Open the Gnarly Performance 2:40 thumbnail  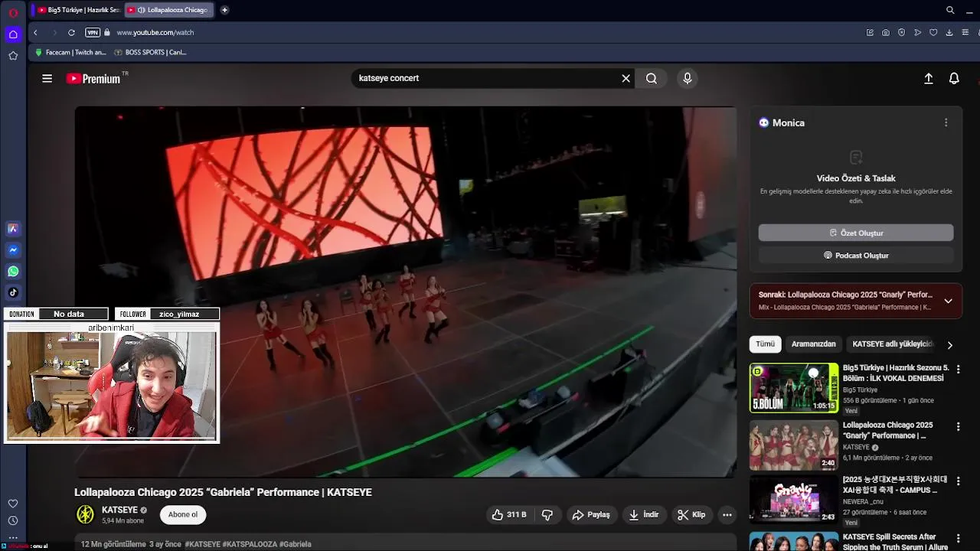[793, 445]
